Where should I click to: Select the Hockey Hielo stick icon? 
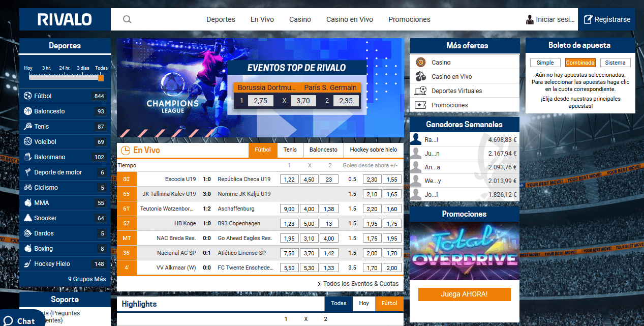[x=28, y=263]
